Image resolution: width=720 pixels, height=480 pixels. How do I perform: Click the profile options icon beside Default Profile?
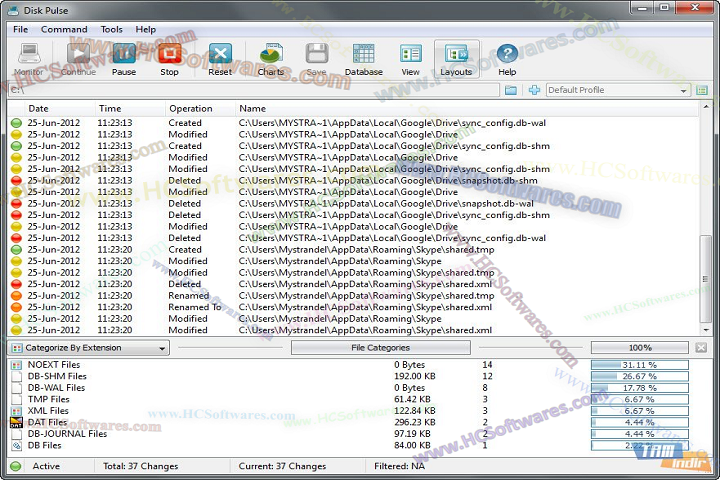(702, 90)
